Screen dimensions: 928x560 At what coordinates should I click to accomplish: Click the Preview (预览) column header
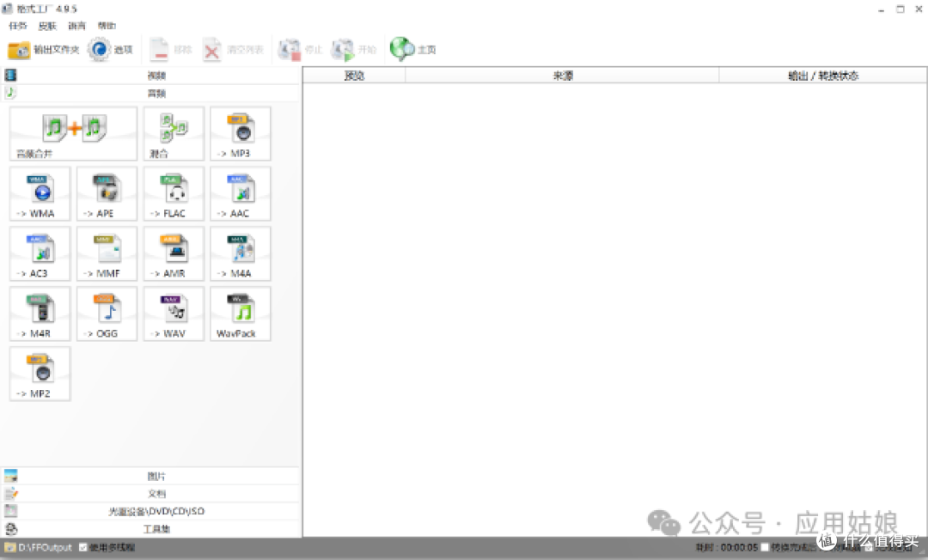[x=354, y=76]
